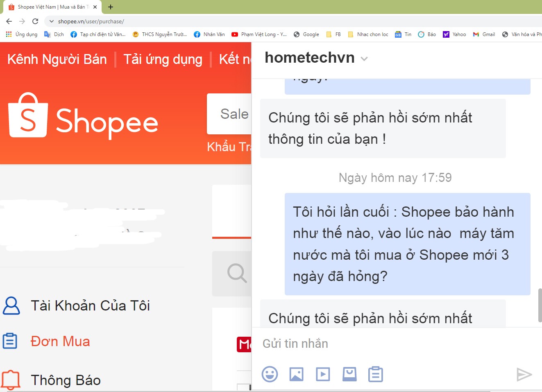Open the FB bookmark folder

tap(333, 34)
